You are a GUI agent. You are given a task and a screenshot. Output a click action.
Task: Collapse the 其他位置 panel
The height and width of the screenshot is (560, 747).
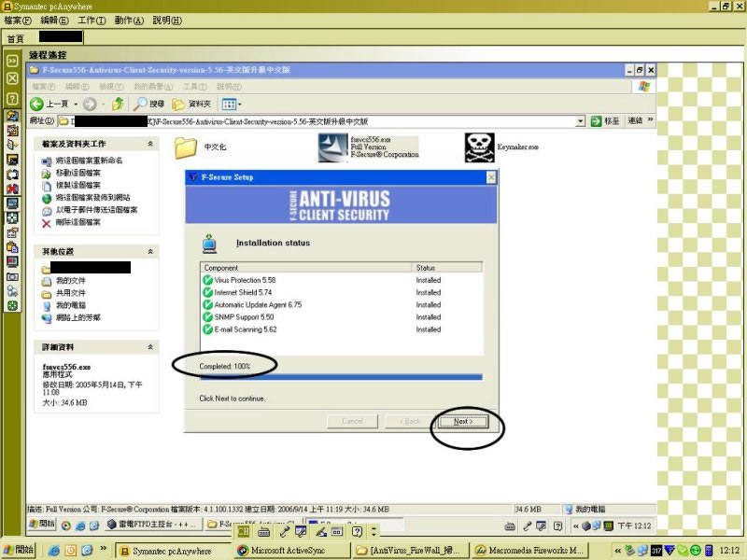point(150,251)
